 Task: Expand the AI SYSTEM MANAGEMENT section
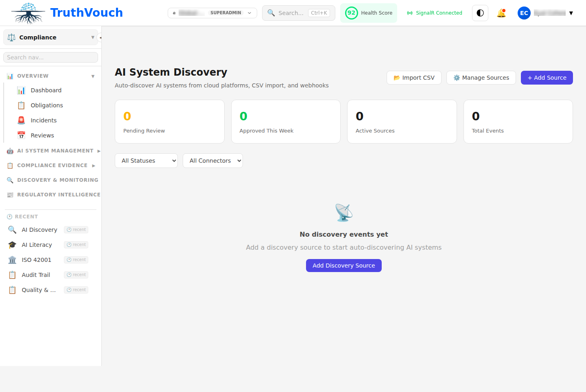(53, 150)
